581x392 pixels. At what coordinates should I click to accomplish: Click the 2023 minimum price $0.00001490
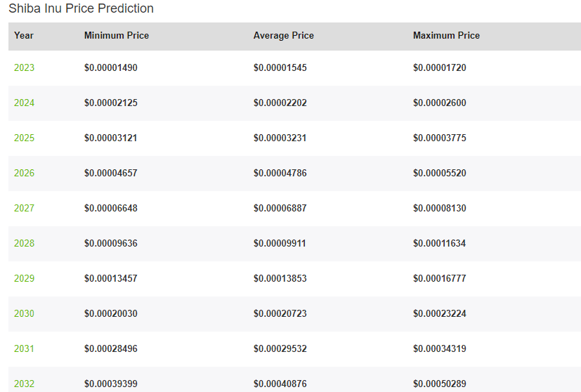[111, 68]
